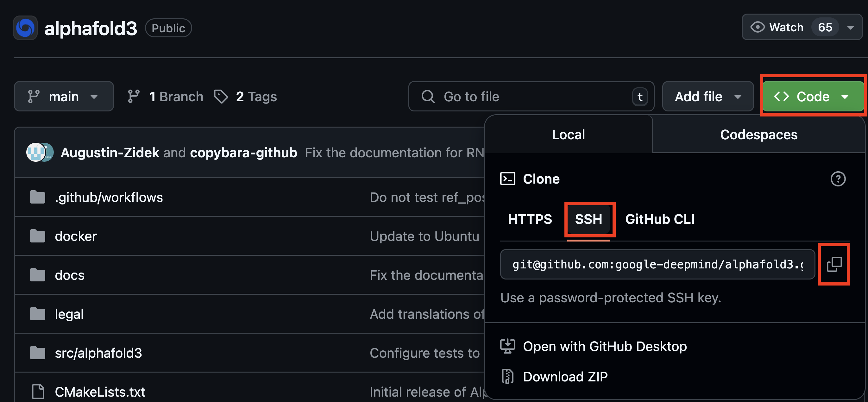Open the repository with GitHub Desktop
Image resolution: width=868 pixels, height=402 pixels.
click(605, 346)
